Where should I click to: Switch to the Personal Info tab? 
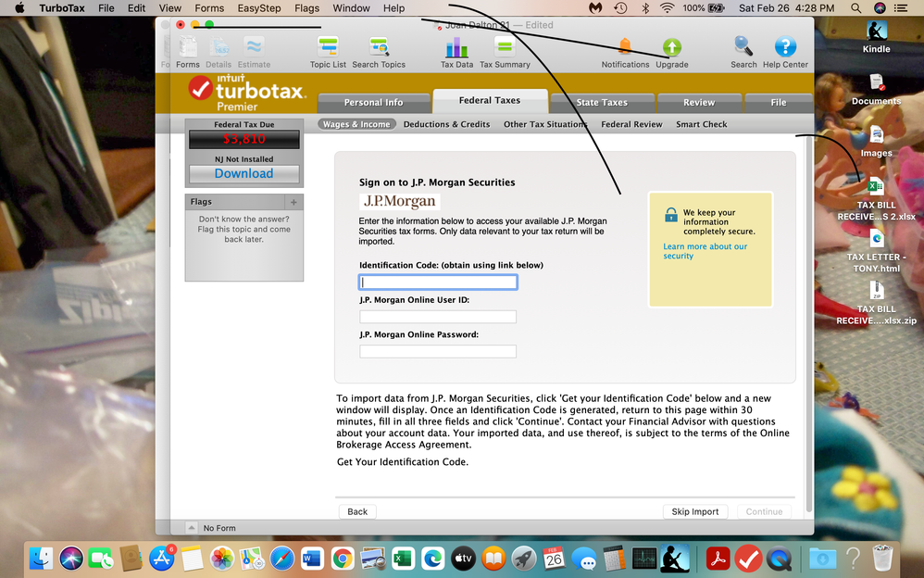coord(374,103)
